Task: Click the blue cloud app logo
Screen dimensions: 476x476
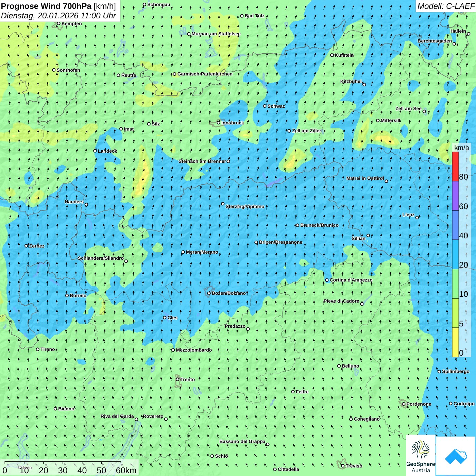Action: (x=456, y=456)
